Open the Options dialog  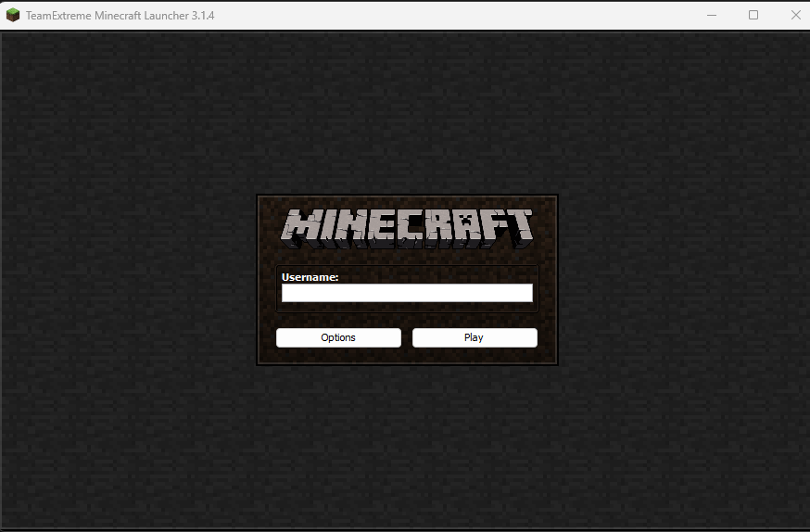(338, 337)
